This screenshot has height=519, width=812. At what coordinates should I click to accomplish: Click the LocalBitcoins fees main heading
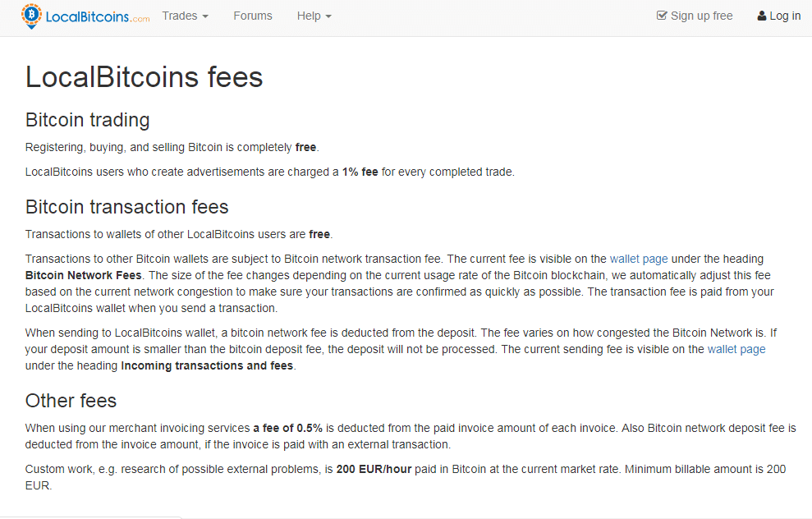click(144, 77)
